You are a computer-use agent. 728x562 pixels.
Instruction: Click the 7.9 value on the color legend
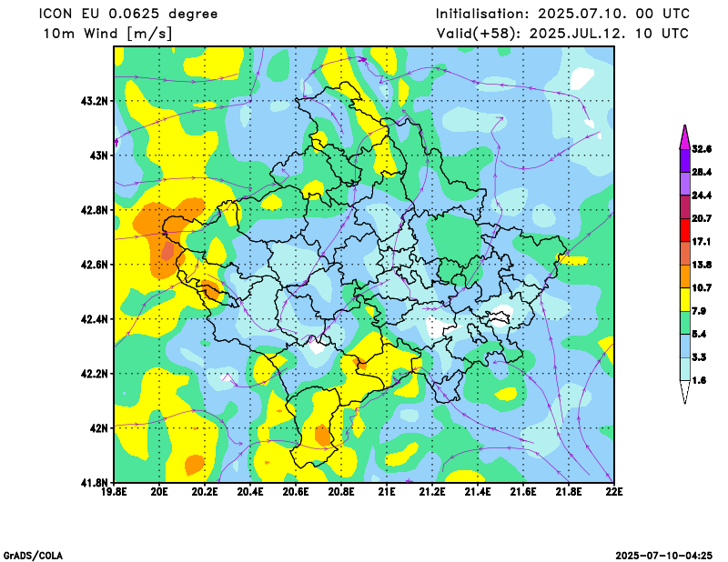tap(699, 311)
